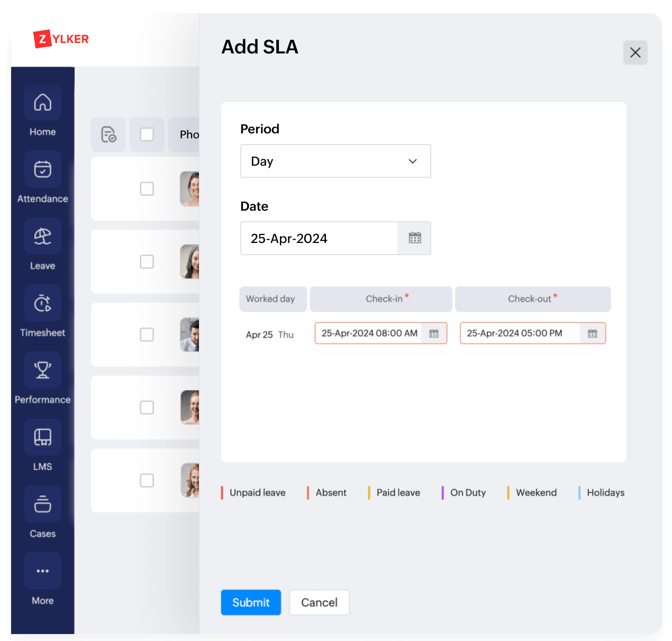Check the fifth employee row checkbox
Image resolution: width=672 pixels, height=641 pixels.
pyautogui.click(x=147, y=481)
